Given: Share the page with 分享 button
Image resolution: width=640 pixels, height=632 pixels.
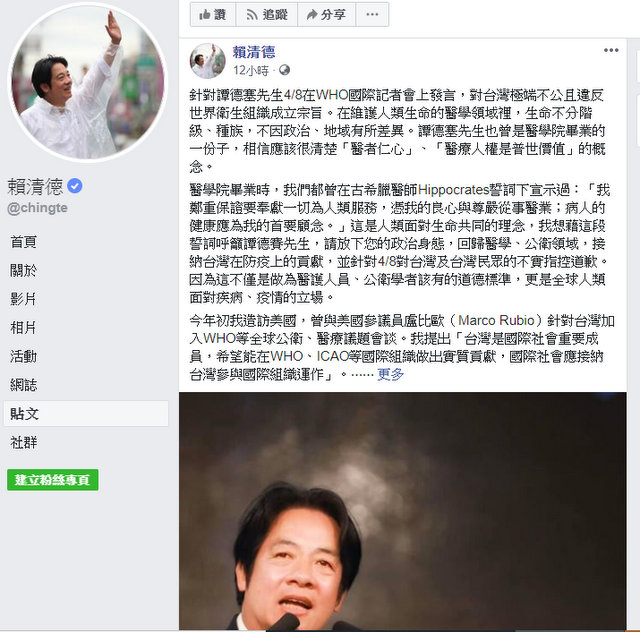Looking at the screenshot, I should 327,15.
